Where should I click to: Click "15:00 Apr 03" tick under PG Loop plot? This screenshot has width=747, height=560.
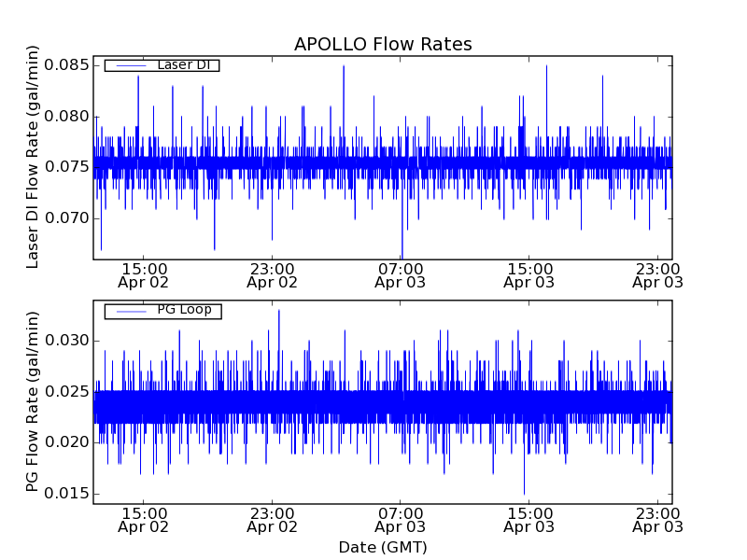(529, 521)
